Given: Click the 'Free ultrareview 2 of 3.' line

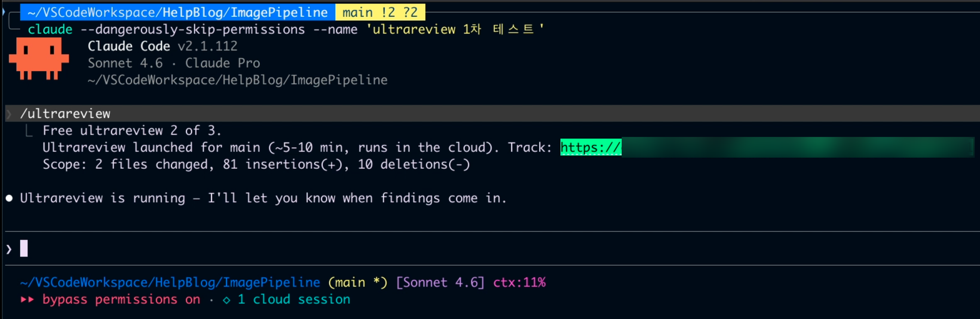Looking at the screenshot, I should pos(132,131).
